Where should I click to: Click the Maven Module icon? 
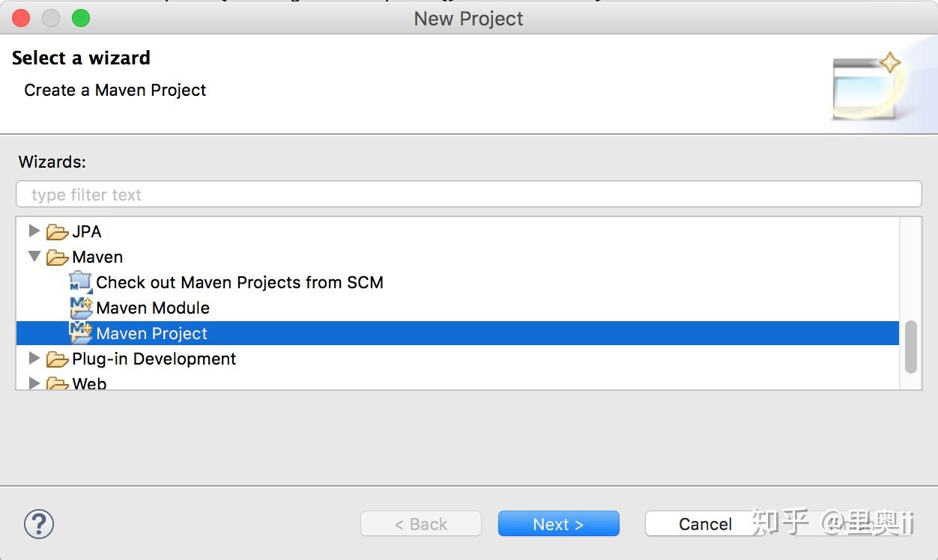point(80,307)
